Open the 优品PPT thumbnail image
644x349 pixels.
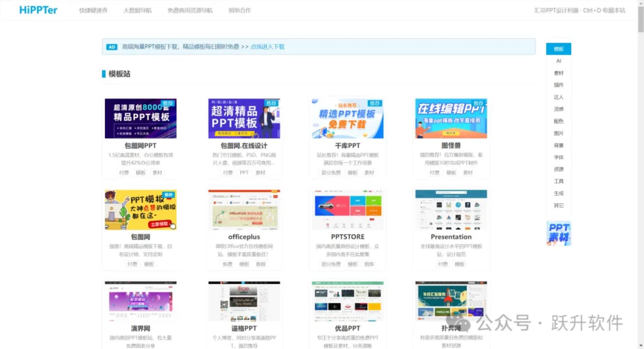(348, 301)
